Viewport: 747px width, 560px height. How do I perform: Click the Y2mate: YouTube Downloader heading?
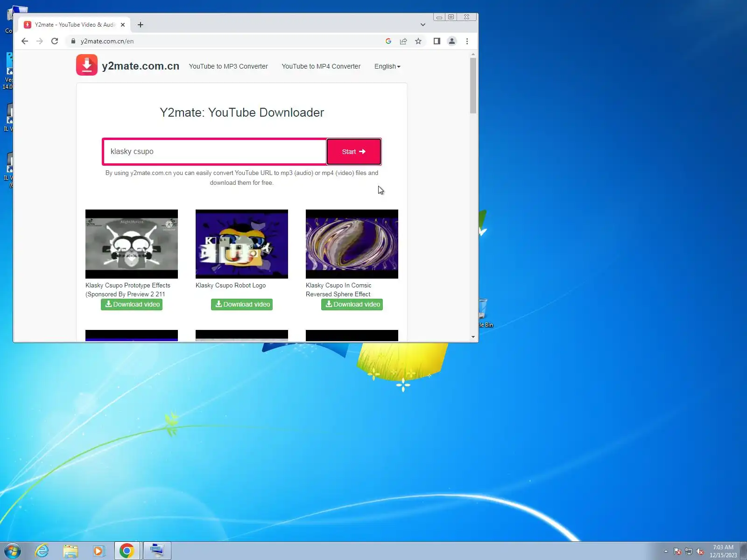point(242,112)
